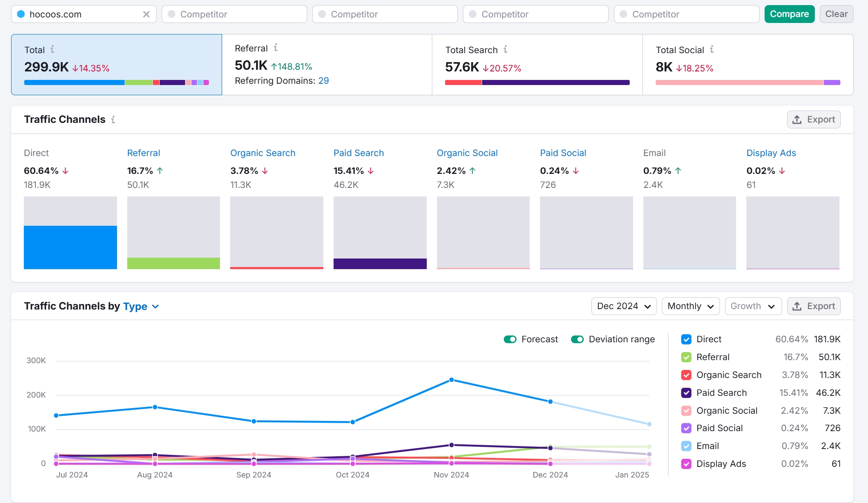The height and width of the screenshot is (503, 868).
Task: Click the blue Direct traffic bar
Action: (x=70, y=247)
